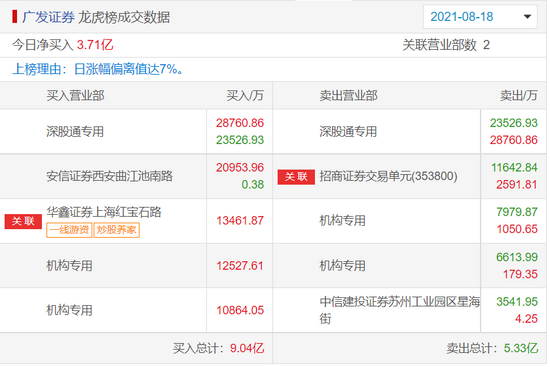
Task: Click sell amount 7979.87
Action: point(516,212)
